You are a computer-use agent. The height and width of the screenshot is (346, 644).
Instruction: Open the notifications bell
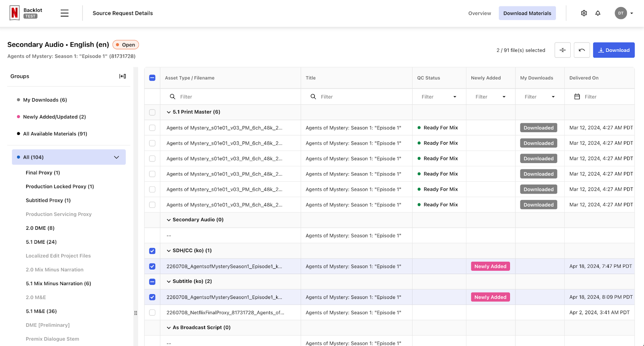[x=598, y=13]
